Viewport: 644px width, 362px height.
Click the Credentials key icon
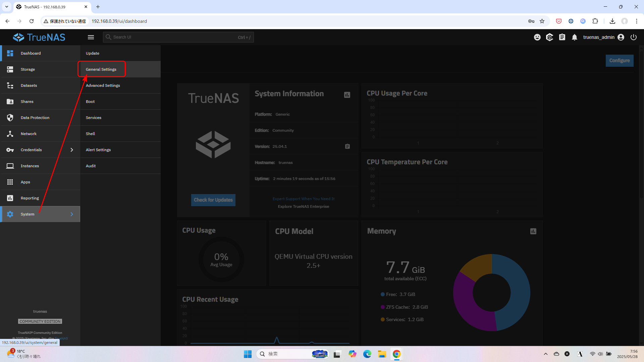tap(10, 150)
